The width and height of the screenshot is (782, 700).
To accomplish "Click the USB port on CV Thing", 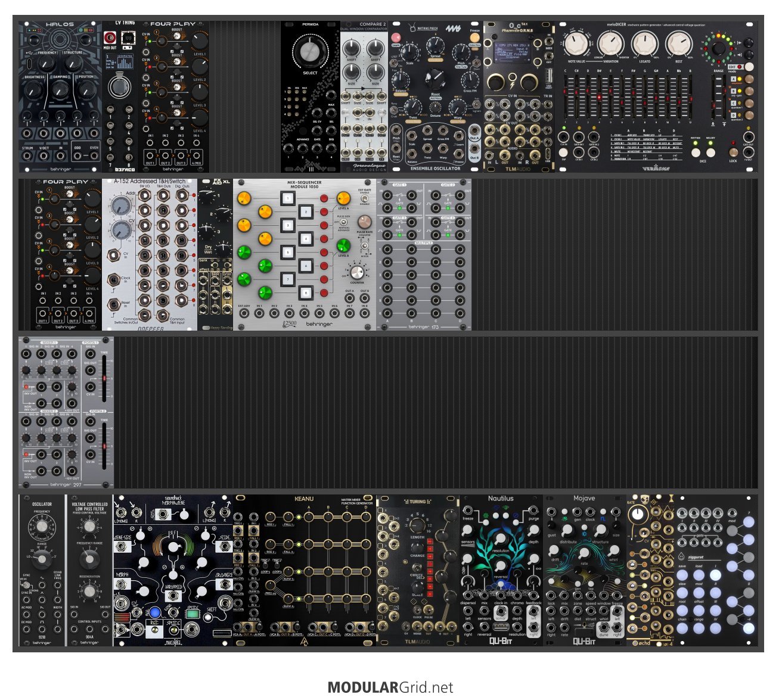I will point(128,38).
